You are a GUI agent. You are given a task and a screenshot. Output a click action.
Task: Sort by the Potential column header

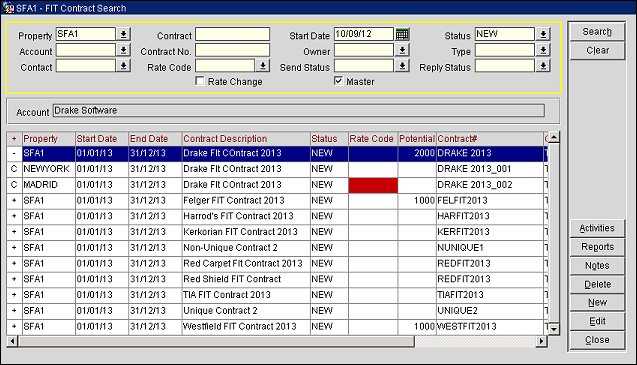coord(417,139)
